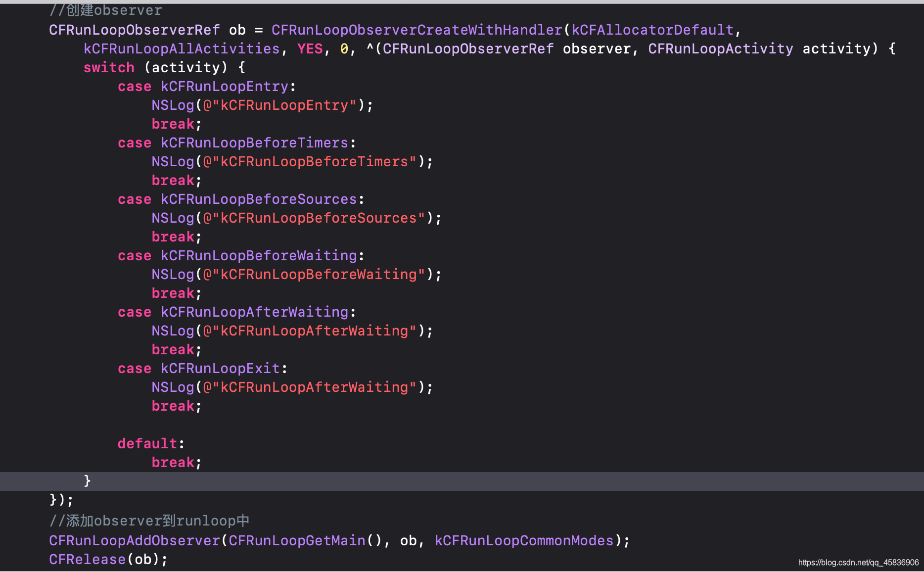Click the 创建observer comment line
This screenshot has width=924, height=572.
pyautogui.click(x=105, y=10)
